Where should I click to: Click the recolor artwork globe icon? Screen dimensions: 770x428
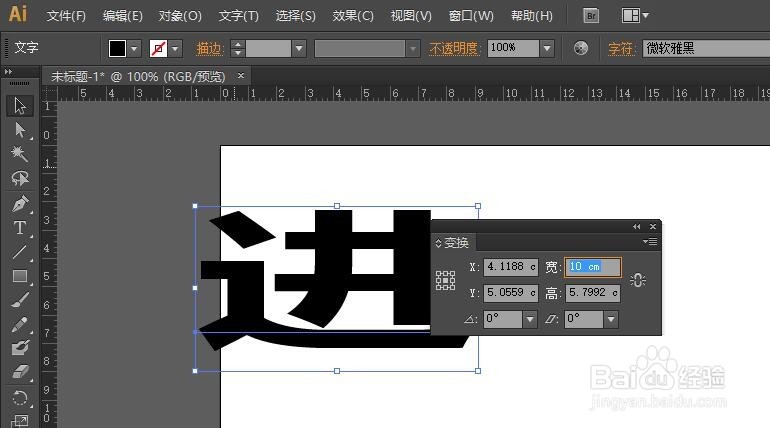580,48
